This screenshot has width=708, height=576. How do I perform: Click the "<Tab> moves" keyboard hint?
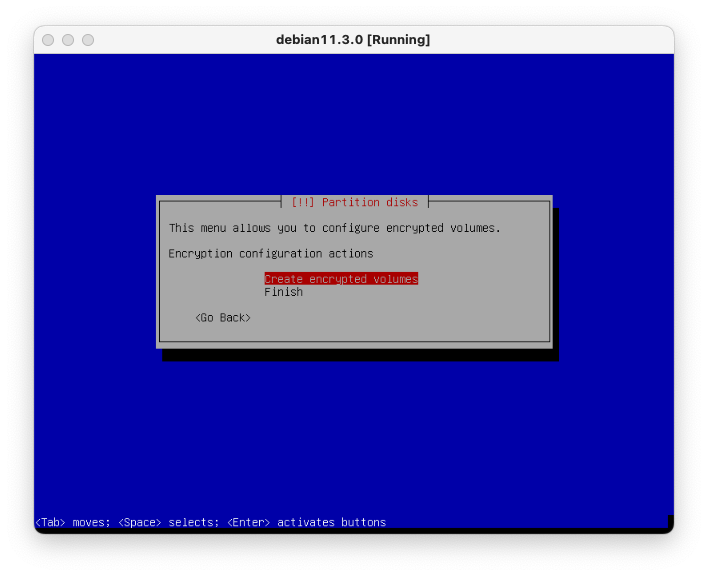[x=71, y=522]
